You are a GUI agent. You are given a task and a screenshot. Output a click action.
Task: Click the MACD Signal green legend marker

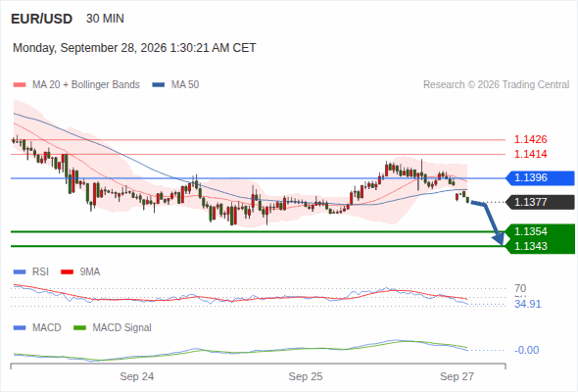pos(79,328)
